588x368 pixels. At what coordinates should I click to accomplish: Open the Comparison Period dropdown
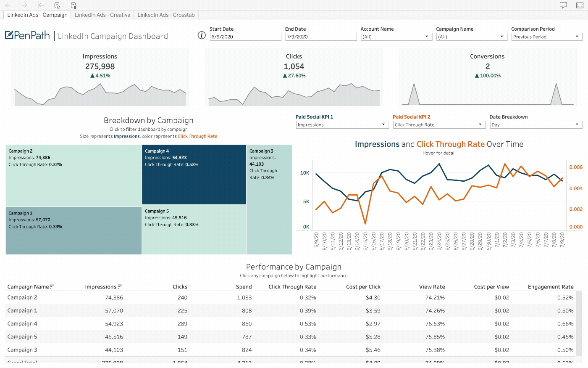[x=547, y=37]
